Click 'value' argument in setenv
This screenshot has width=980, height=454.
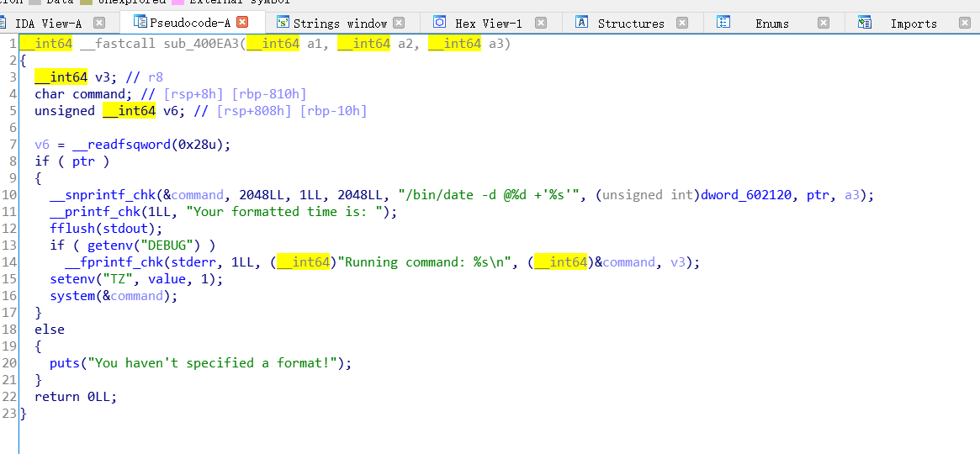[x=167, y=279]
